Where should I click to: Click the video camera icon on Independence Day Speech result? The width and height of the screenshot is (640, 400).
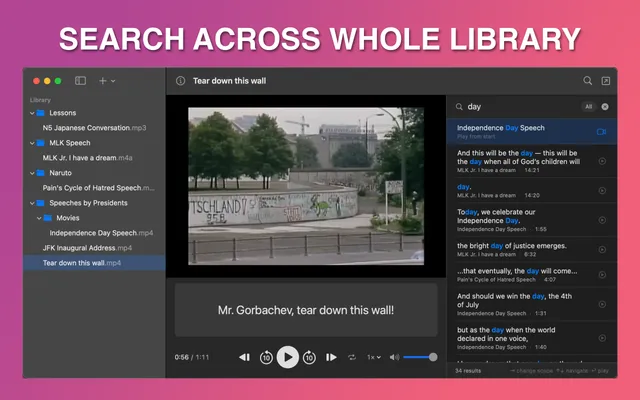(x=601, y=132)
